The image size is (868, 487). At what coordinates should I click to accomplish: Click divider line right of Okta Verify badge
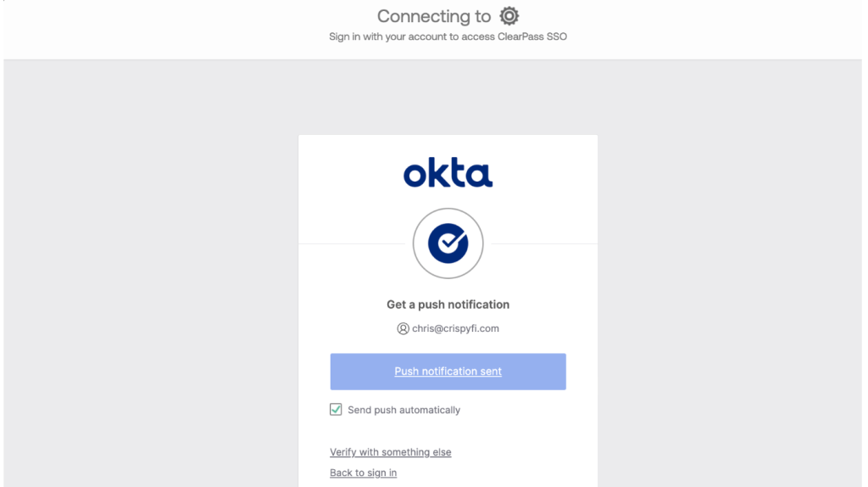point(544,243)
